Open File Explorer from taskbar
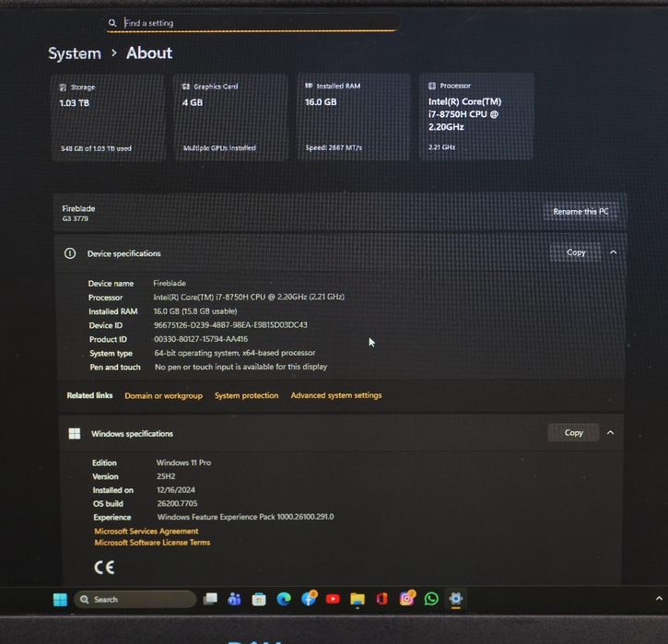Viewport: 668px width, 644px height. click(x=357, y=599)
